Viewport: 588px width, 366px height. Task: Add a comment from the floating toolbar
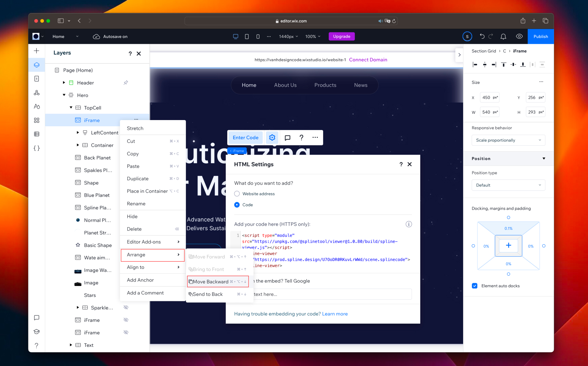(x=287, y=138)
